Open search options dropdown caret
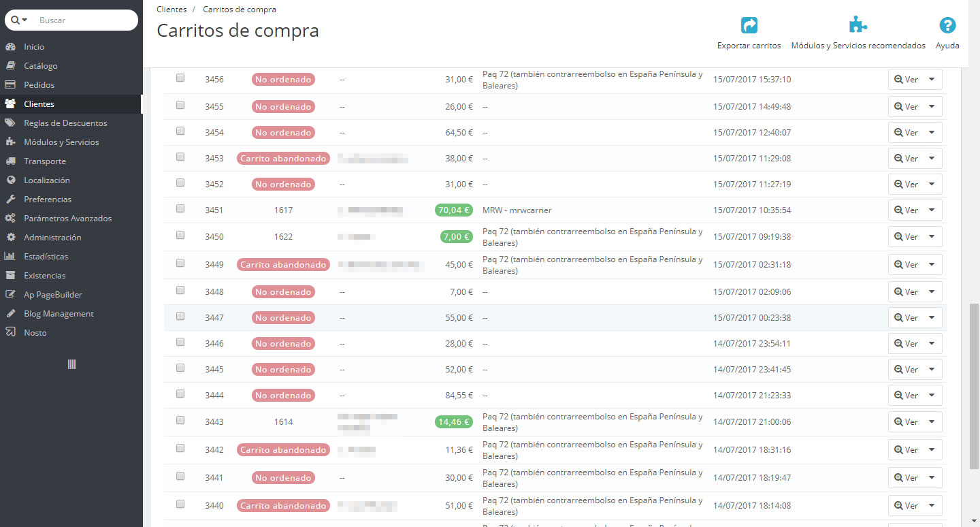The width and height of the screenshot is (980, 527). point(25,20)
